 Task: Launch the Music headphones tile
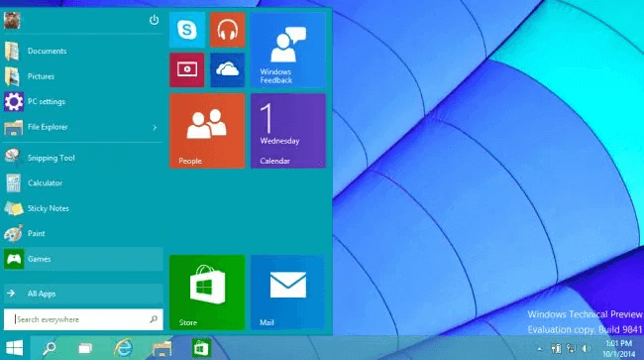[x=228, y=30]
